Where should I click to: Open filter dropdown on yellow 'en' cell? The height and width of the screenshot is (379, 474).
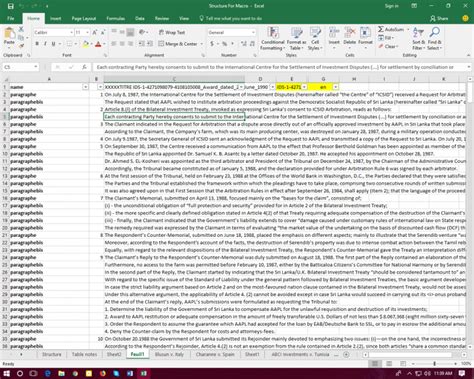click(x=336, y=87)
